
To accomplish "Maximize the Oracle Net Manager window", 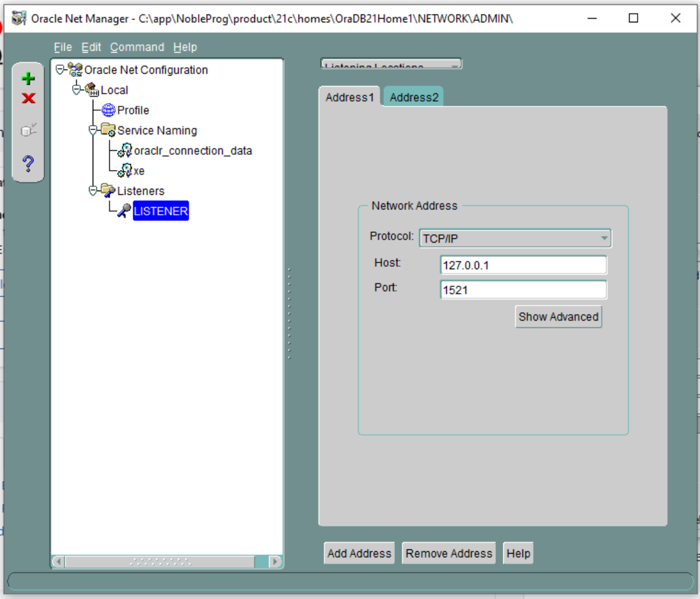I will (633, 18).
